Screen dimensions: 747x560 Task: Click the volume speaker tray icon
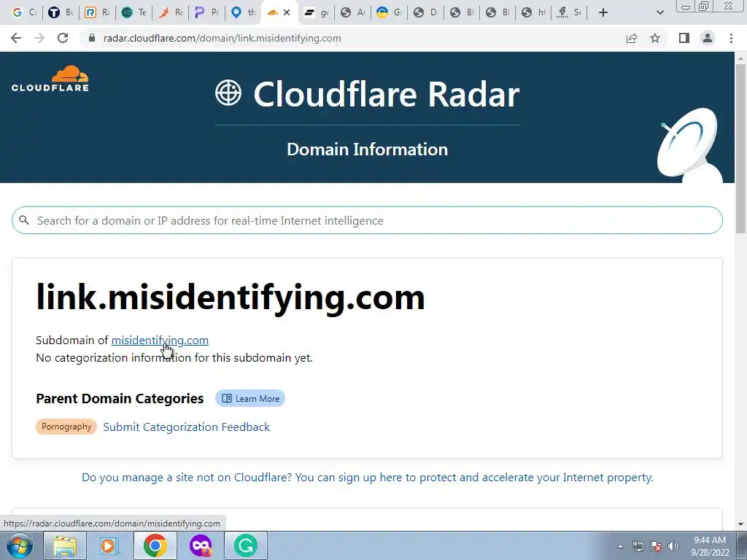pyautogui.click(x=673, y=546)
